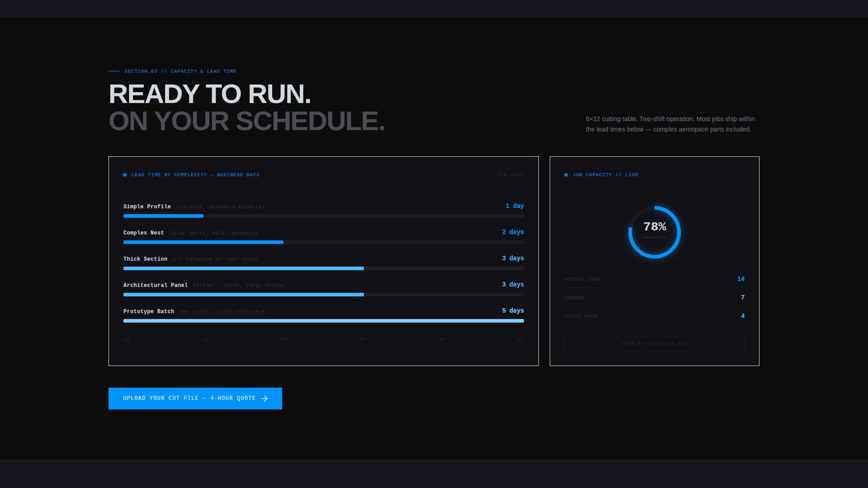Viewport: 868px width, 488px height.
Task: Expand the Prototype Batch row details
Action: [x=324, y=315]
